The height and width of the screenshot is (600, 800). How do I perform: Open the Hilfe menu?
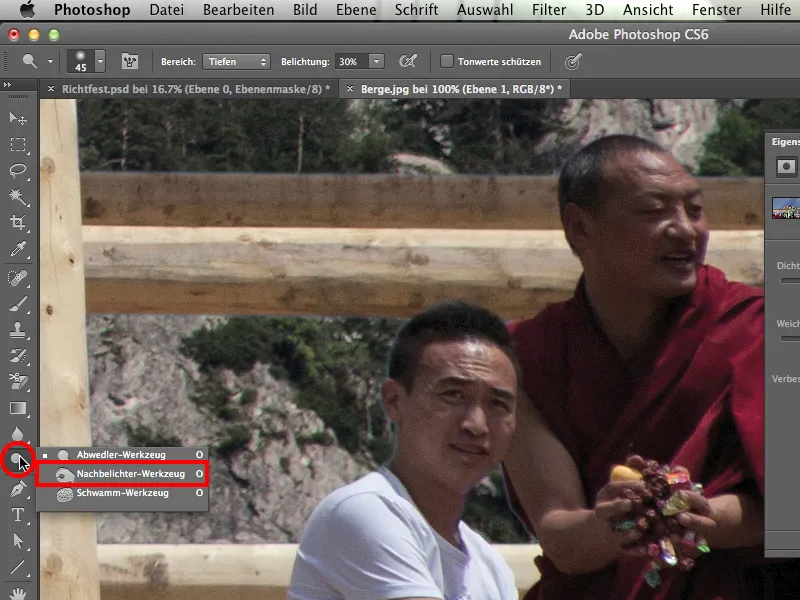pyautogui.click(x=775, y=10)
